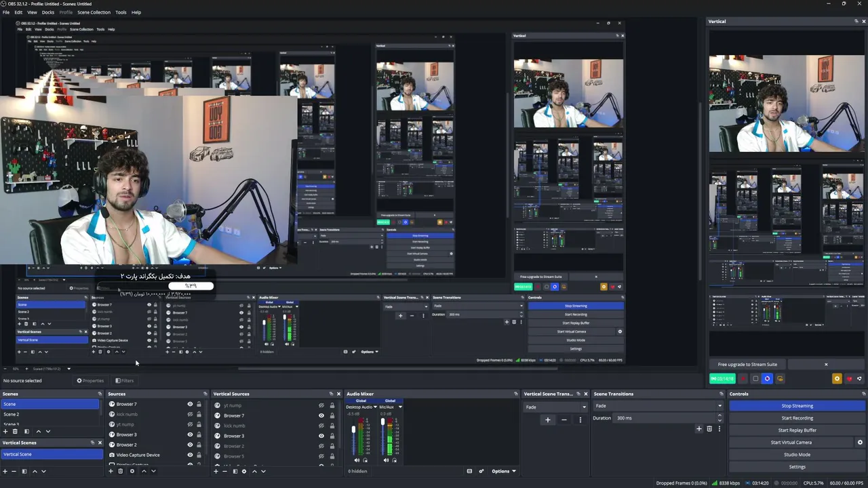Image resolution: width=868 pixels, height=488 pixels.
Task: Open the Docks menu
Action: coord(48,12)
